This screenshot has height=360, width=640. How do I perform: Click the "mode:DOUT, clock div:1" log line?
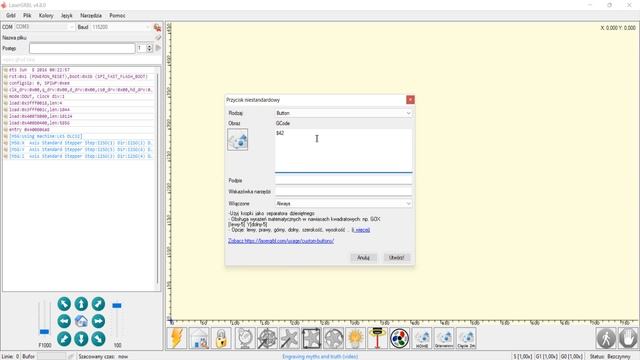pos(37,96)
